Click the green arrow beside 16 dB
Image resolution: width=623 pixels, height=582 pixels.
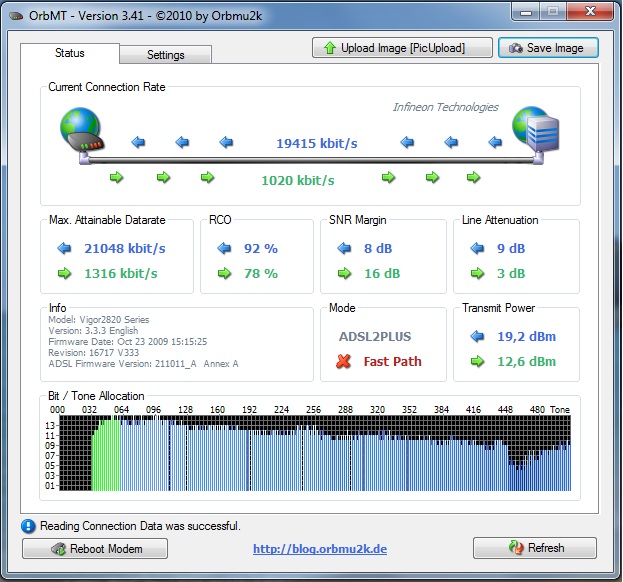344,273
